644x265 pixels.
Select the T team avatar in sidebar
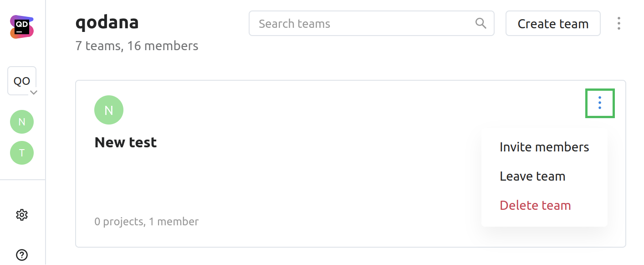[x=22, y=153]
